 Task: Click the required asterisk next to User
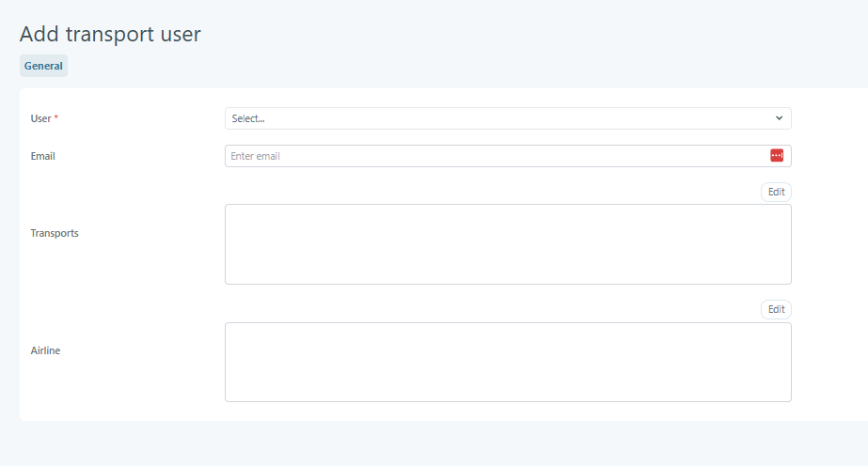click(x=55, y=118)
